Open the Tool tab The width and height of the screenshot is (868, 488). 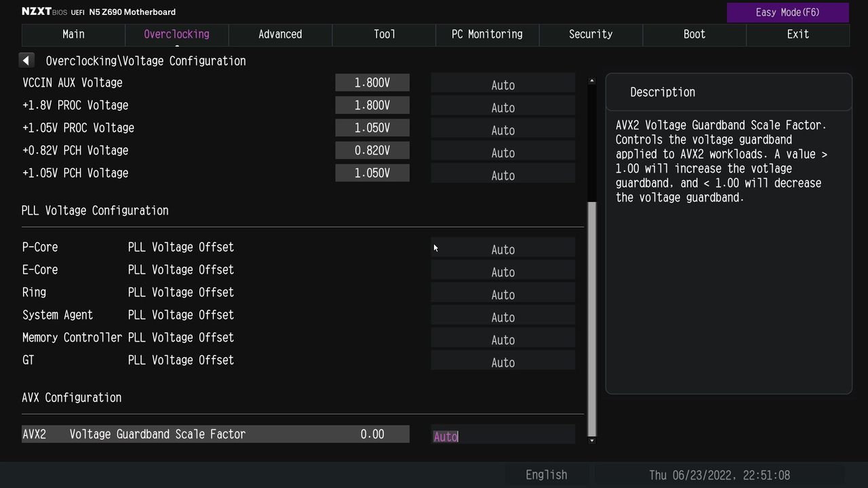tap(384, 35)
